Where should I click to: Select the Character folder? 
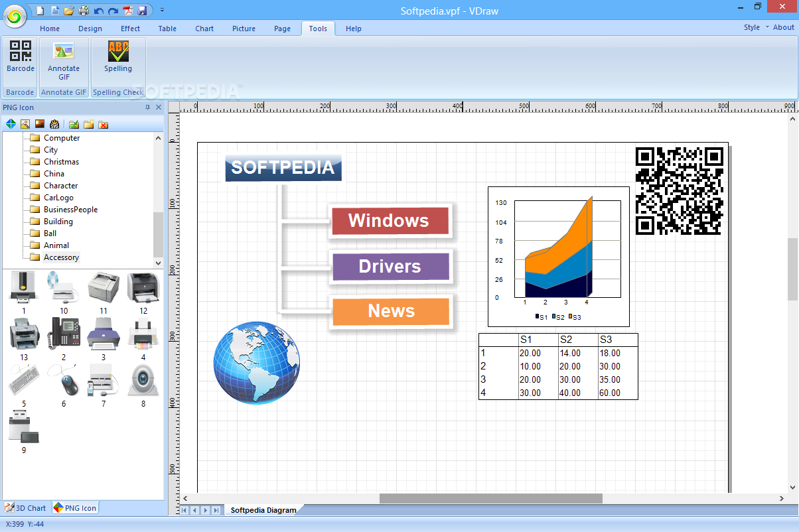click(x=60, y=186)
